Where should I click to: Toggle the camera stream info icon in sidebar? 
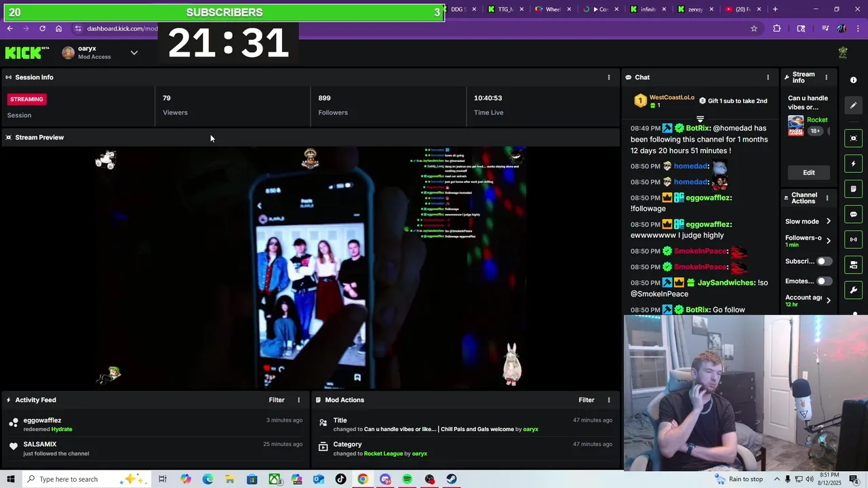[854, 265]
